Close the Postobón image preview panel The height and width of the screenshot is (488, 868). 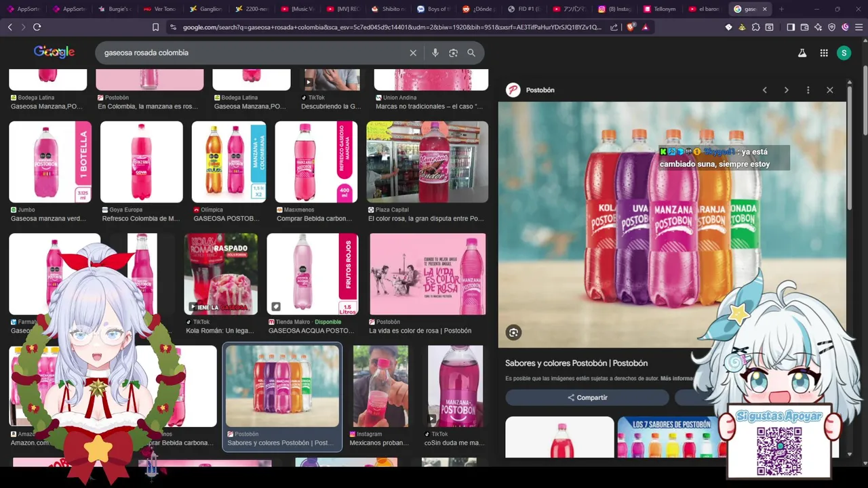pos(829,90)
